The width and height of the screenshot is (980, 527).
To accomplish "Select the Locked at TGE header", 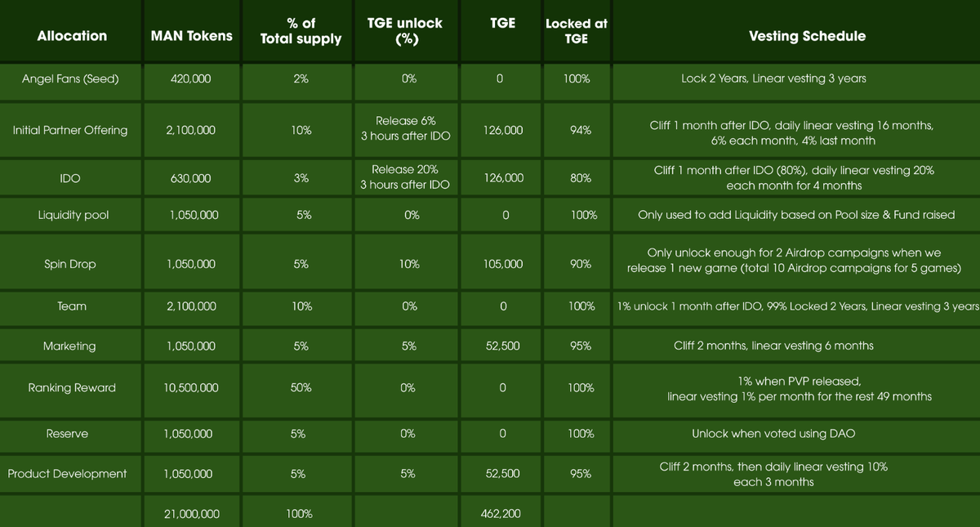I will point(576,31).
